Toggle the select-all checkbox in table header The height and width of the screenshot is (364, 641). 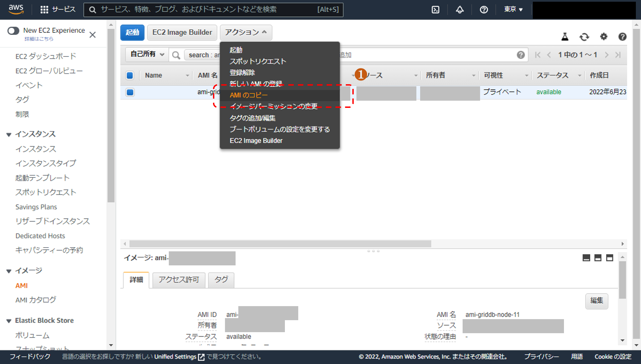pos(130,75)
